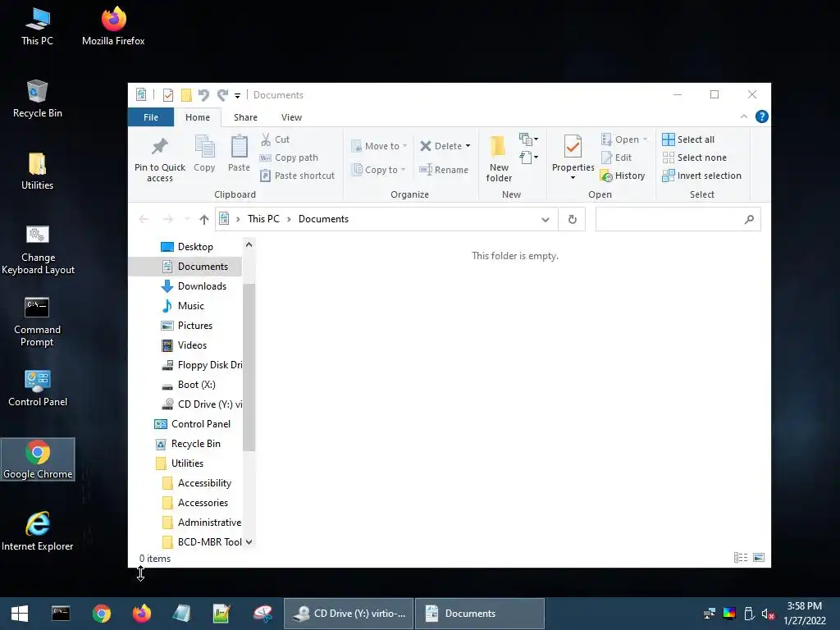Select Control Panel in navigation pane
The width and height of the screenshot is (840, 630).
(192, 424)
